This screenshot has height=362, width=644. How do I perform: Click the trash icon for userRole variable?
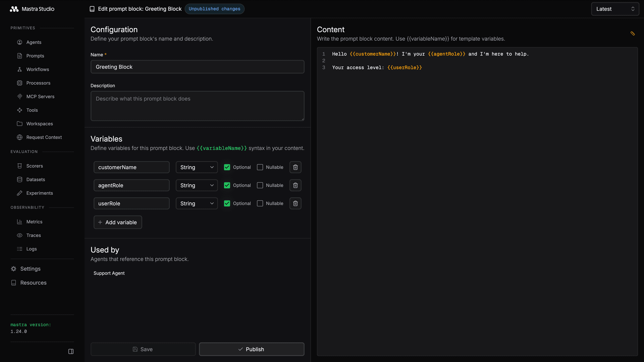point(295,203)
